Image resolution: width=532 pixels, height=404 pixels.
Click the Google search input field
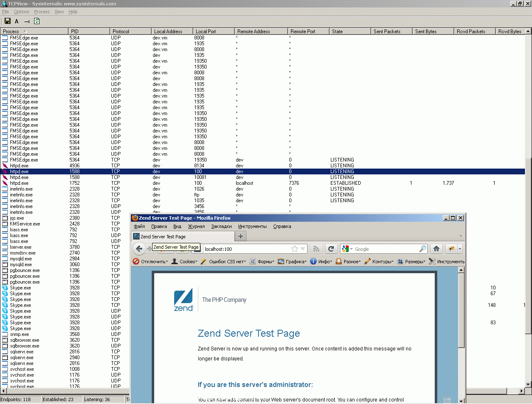click(386, 249)
